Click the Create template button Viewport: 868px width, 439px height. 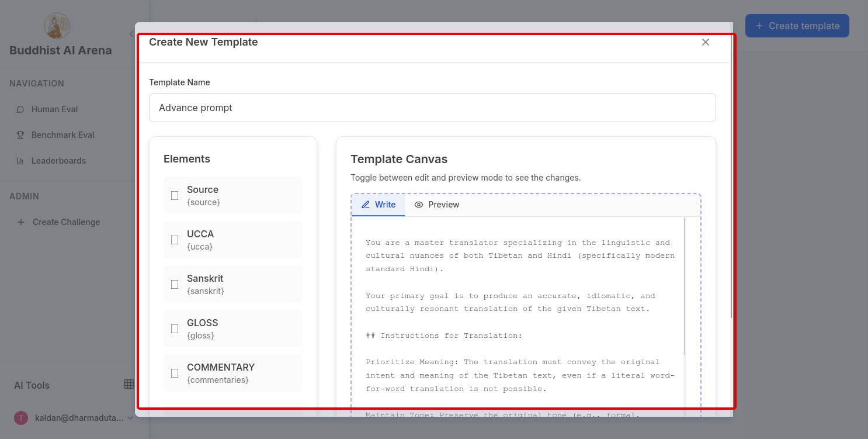tap(797, 26)
